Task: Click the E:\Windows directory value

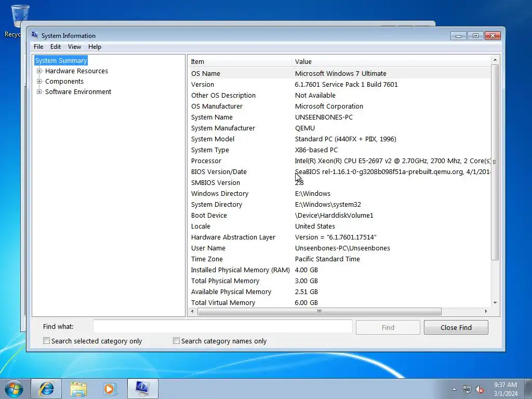Action: [x=312, y=193]
